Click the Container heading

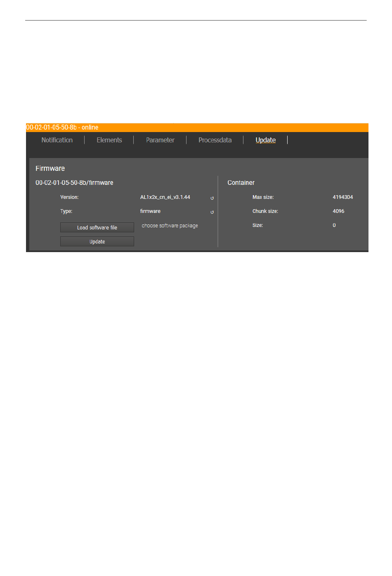click(241, 183)
